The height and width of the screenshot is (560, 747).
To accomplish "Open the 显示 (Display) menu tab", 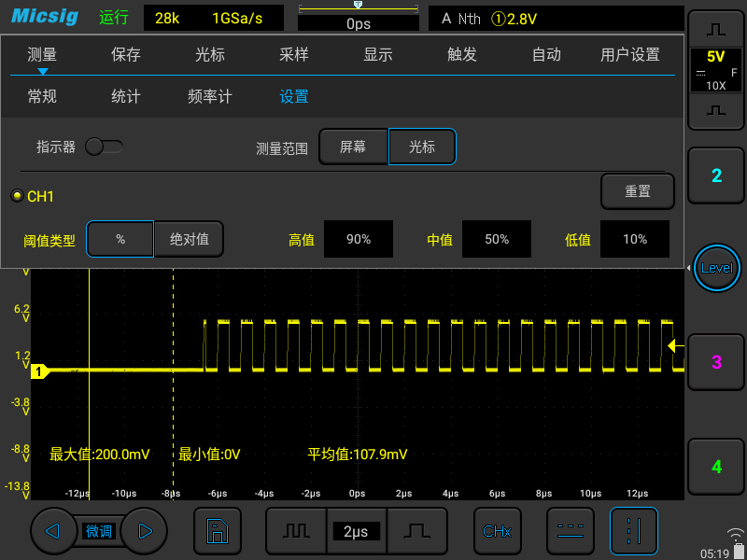I will [x=378, y=55].
